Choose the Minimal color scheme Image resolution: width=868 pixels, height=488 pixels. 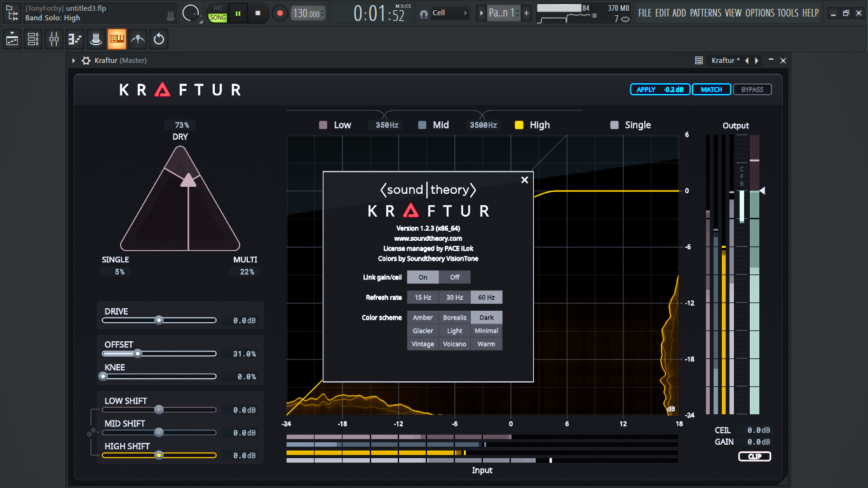pyautogui.click(x=487, y=331)
